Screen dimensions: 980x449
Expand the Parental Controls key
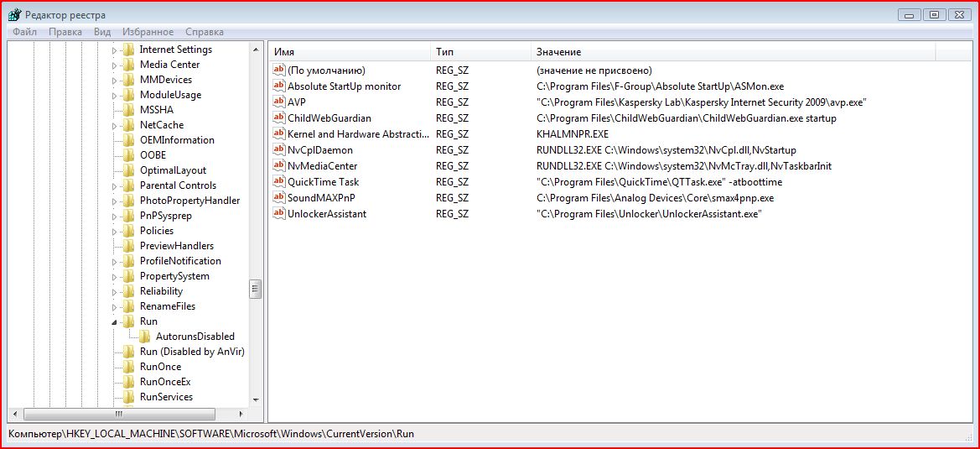pyautogui.click(x=115, y=185)
